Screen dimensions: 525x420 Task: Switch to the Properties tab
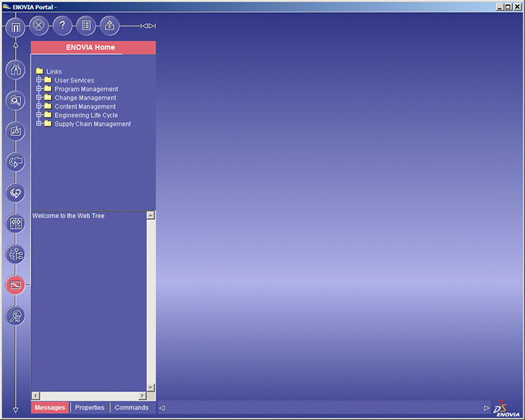pos(89,408)
